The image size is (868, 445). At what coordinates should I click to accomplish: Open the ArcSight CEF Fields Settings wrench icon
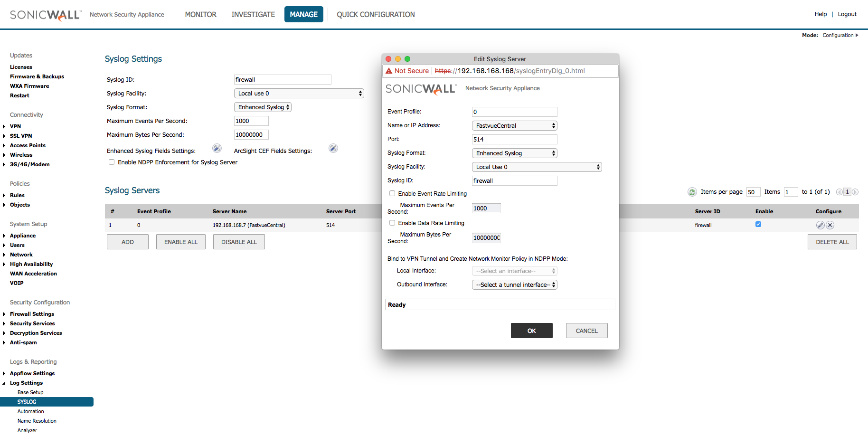pyautogui.click(x=333, y=148)
